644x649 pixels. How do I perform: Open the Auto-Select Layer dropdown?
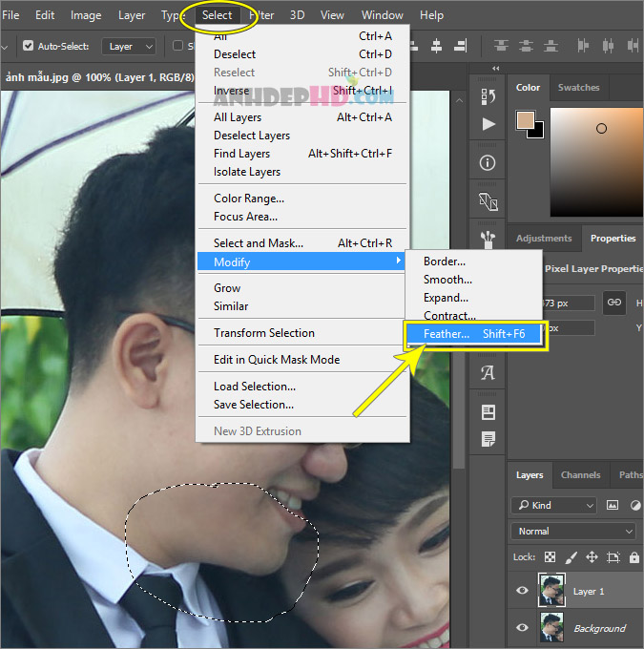[129, 47]
